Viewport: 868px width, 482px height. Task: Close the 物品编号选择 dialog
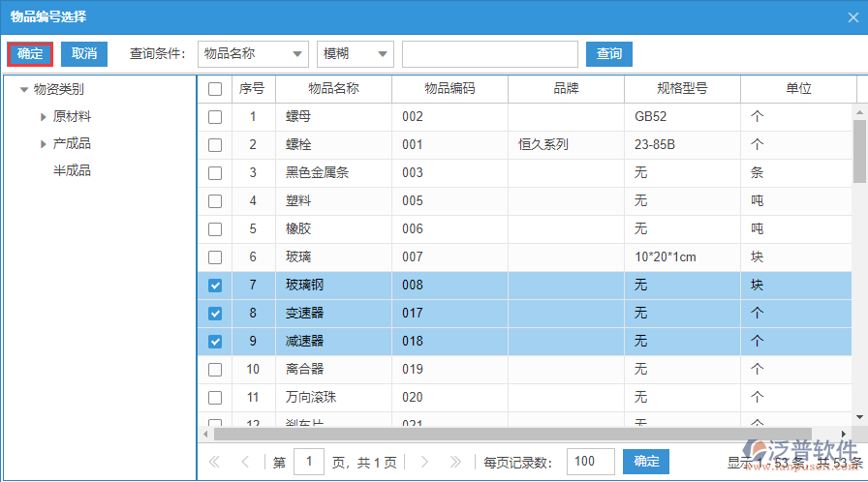(x=853, y=17)
